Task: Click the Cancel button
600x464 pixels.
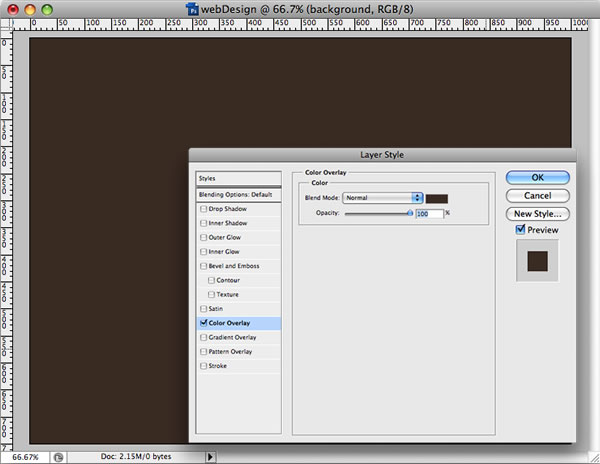Action: pos(538,195)
